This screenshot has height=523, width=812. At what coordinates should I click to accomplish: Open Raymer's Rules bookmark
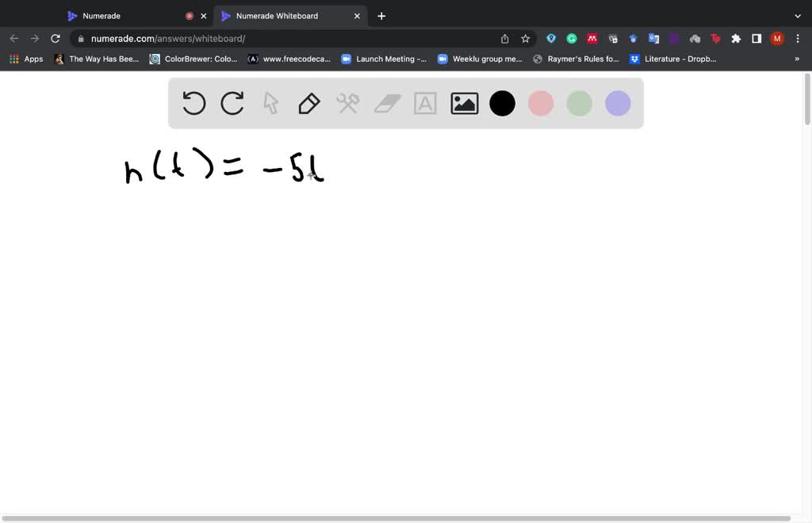tap(576, 59)
